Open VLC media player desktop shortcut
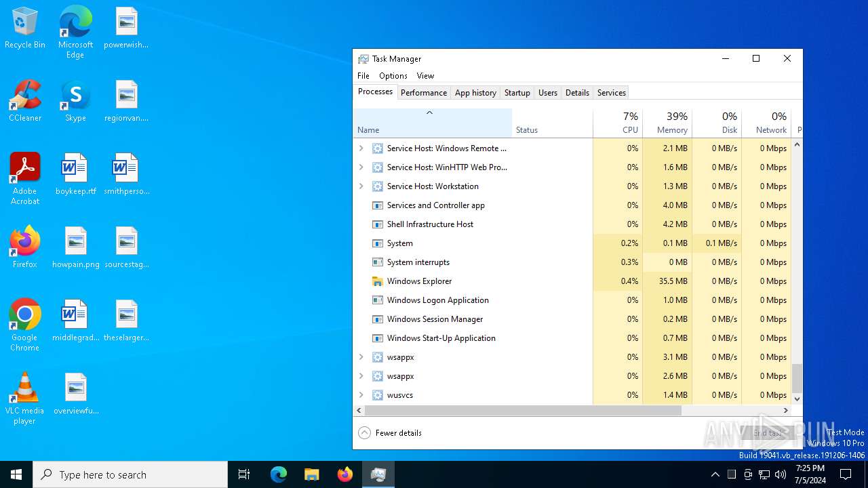 (x=25, y=399)
